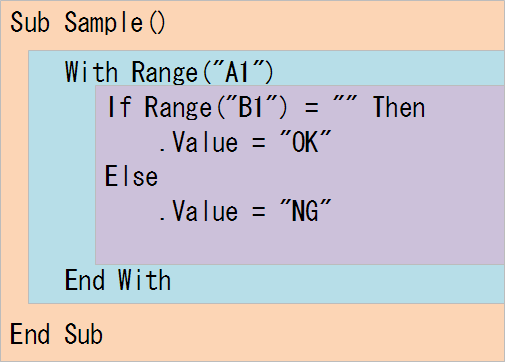Click the .Value = "NG" line

(x=245, y=211)
